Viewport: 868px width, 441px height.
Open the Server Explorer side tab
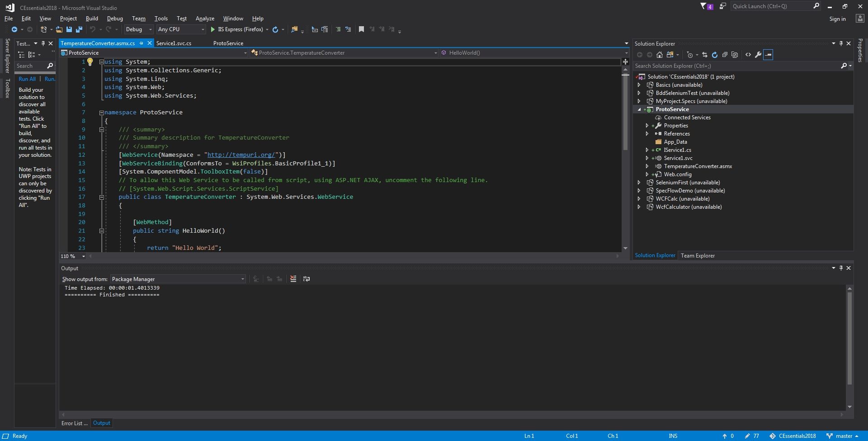pyautogui.click(x=7, y=56)
